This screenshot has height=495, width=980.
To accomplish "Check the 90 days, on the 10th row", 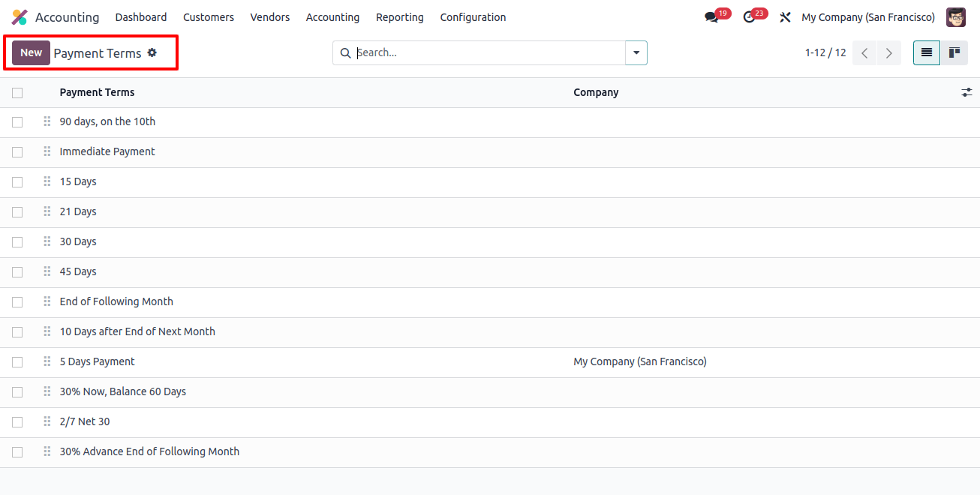I will point(17,122).
